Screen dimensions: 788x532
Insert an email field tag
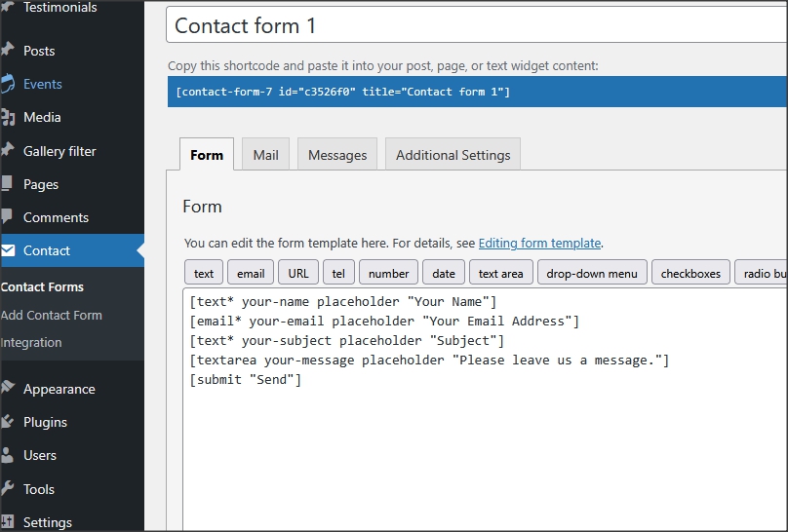(x=251, y=274)
